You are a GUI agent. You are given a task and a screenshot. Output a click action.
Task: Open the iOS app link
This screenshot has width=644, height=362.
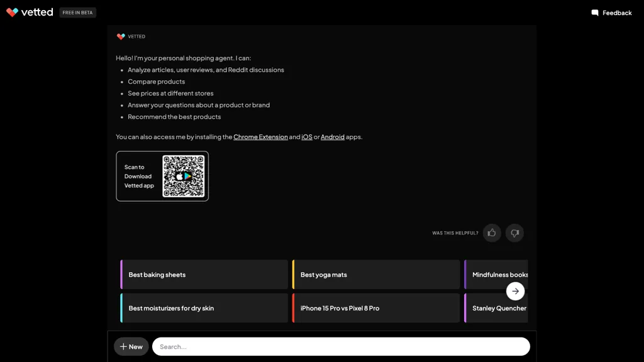pyautogui.click(x=306, y=136)
